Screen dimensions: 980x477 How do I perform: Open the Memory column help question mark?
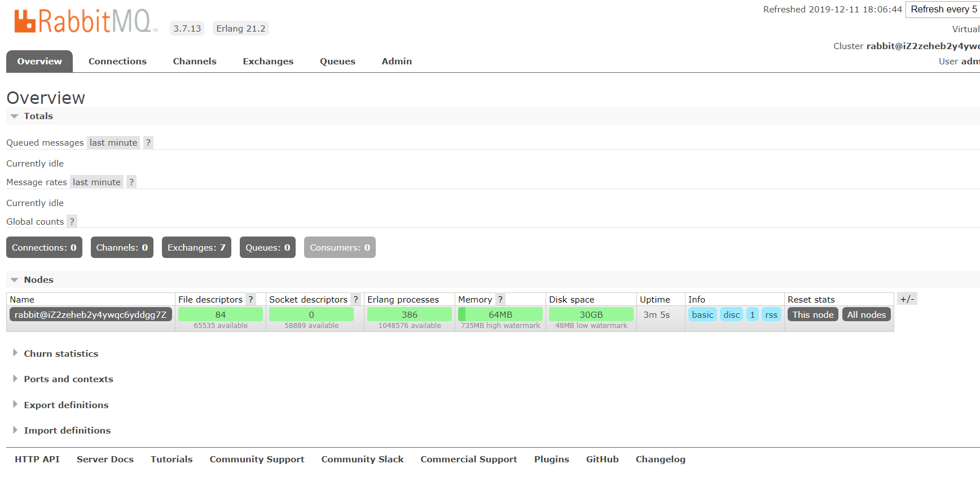pos(500,300)
